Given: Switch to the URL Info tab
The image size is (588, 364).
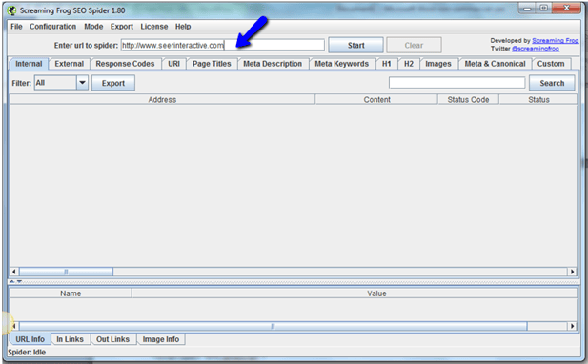Looking at the screenshot, I should (x=30, y=339).
